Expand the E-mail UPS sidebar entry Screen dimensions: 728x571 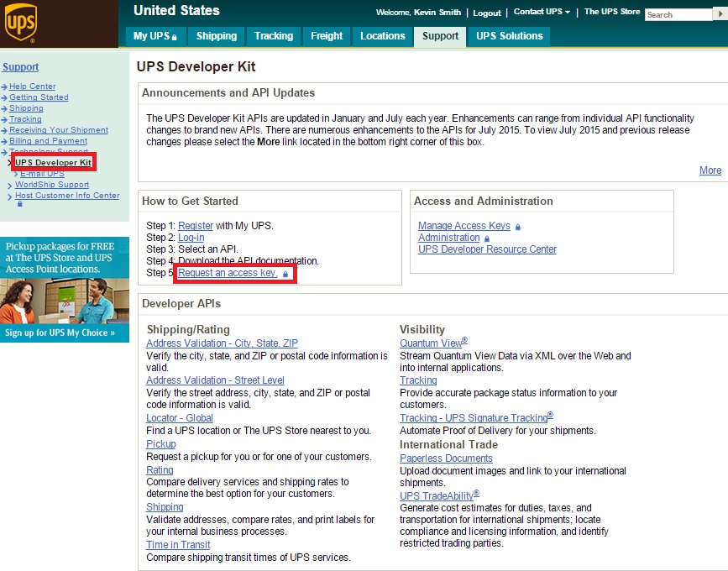point(40,173)
